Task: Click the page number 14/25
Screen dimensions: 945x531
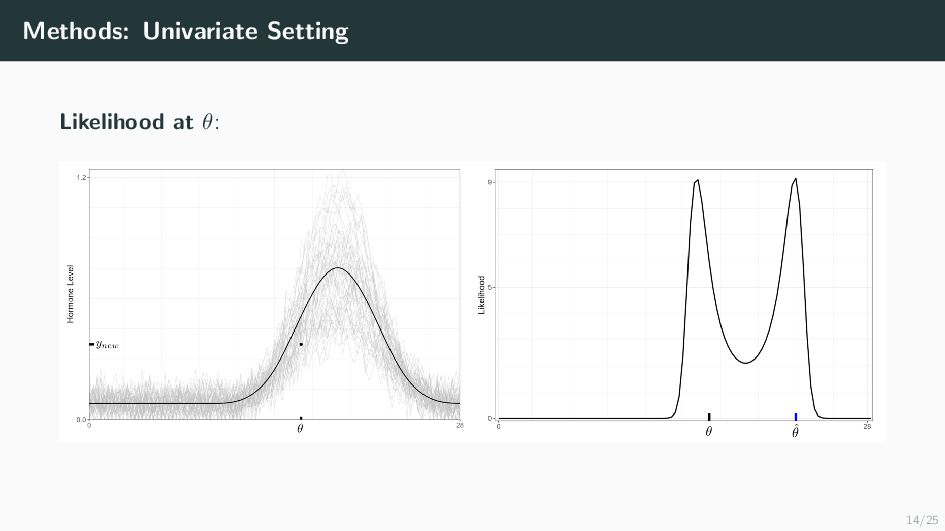Action: [x=918, y=519]
